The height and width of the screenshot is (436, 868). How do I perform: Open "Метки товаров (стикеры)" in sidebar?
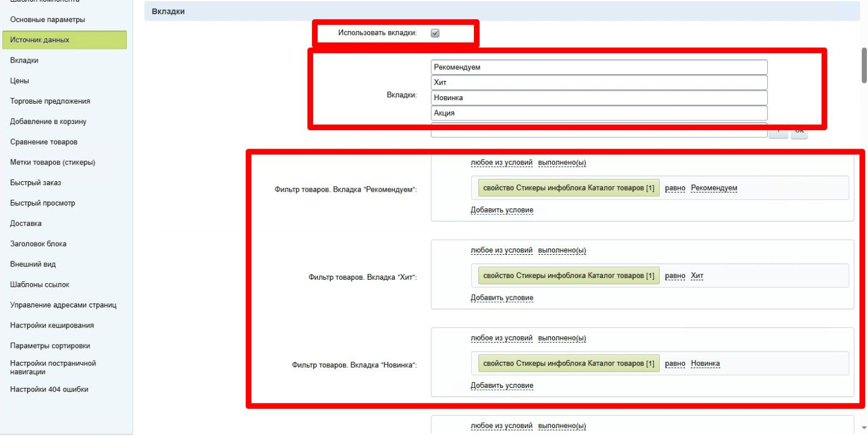click(53, 162)
